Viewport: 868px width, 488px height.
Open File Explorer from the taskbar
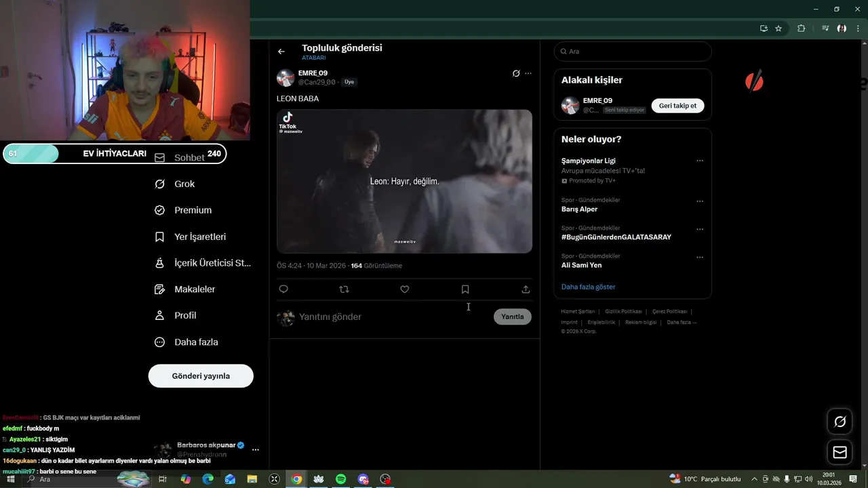coord(252,479)
